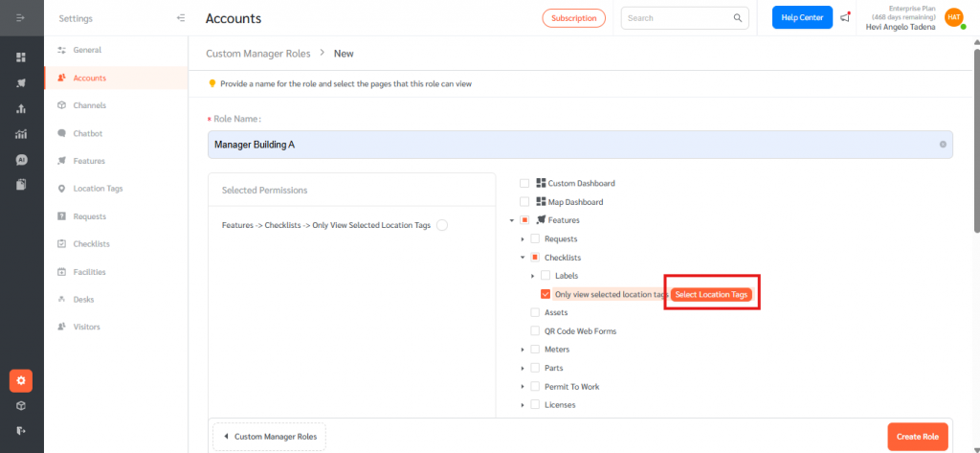Clear the Role Name field icon
This screenshot has height=453, width=980.
pos(943,145)
